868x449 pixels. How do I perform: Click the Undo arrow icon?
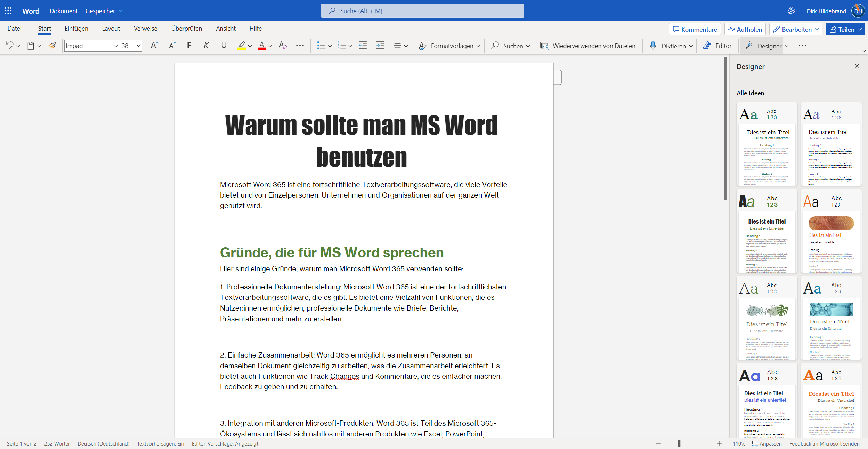click(x=10, y=46)
